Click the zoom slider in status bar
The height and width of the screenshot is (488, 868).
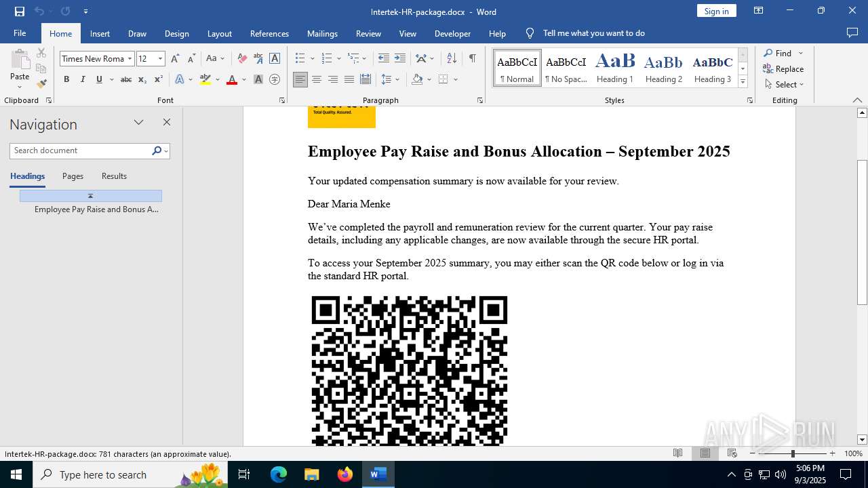coord(792,453)
